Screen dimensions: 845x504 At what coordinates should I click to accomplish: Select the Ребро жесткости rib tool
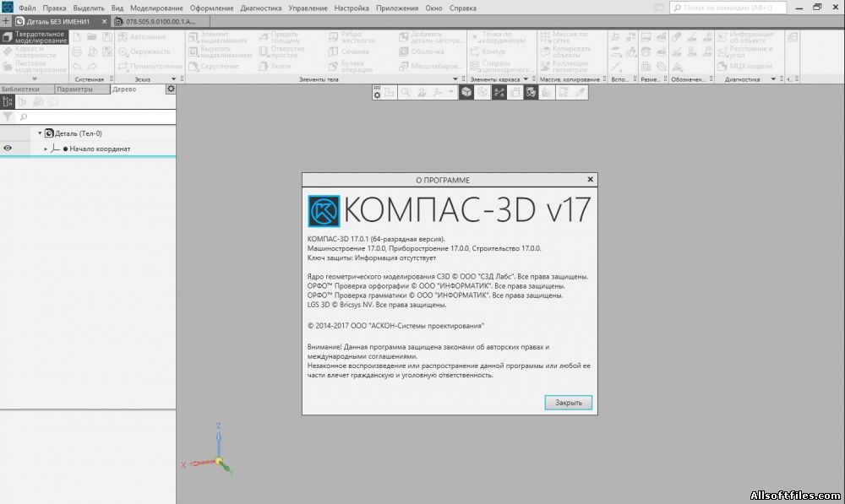pos(352,37)
